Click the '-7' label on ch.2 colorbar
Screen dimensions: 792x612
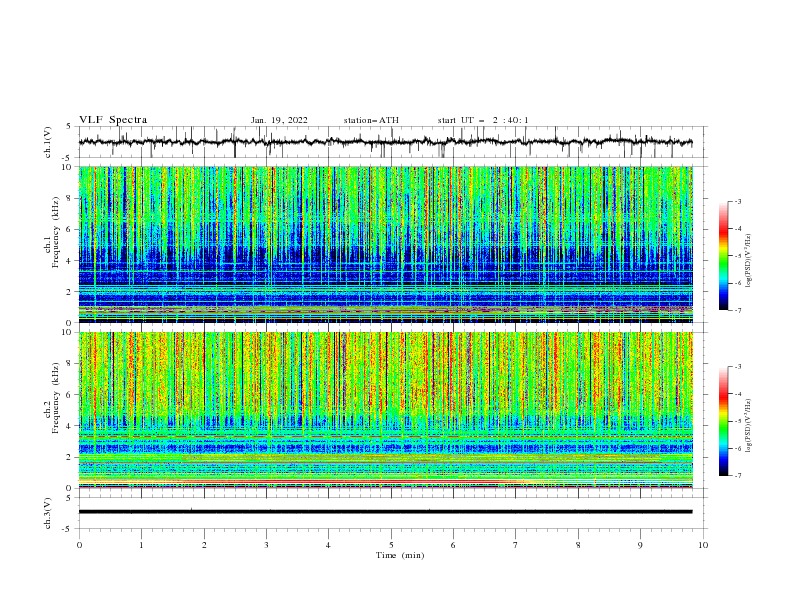click(x=738, y=475)
